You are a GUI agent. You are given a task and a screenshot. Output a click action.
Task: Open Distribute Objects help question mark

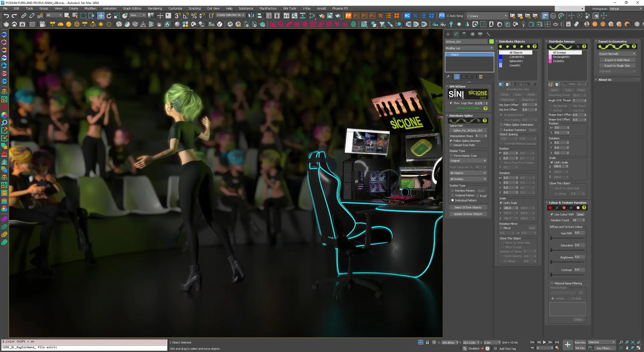(535, 47)
